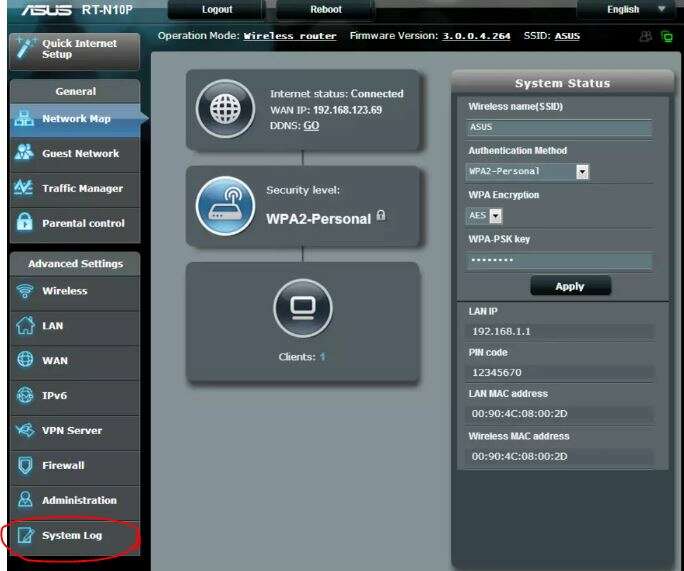
Task: Open LAN advanced settings
Action: pos(75,326)
